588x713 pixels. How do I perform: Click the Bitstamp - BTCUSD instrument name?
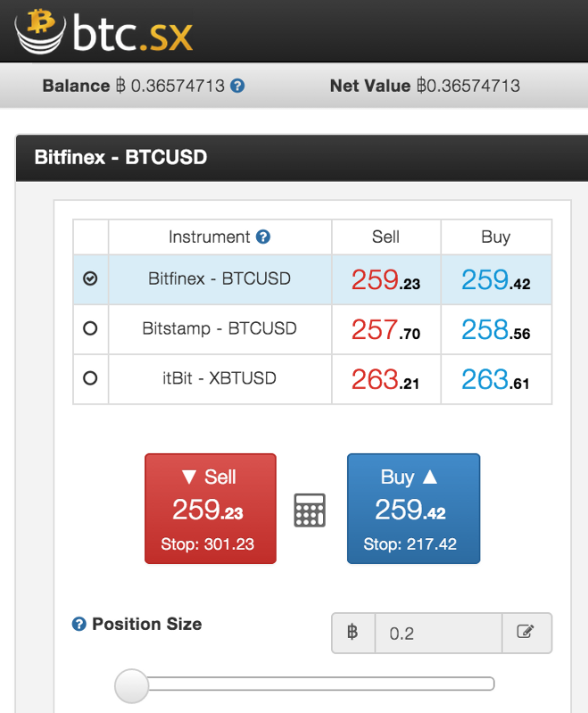219,328
